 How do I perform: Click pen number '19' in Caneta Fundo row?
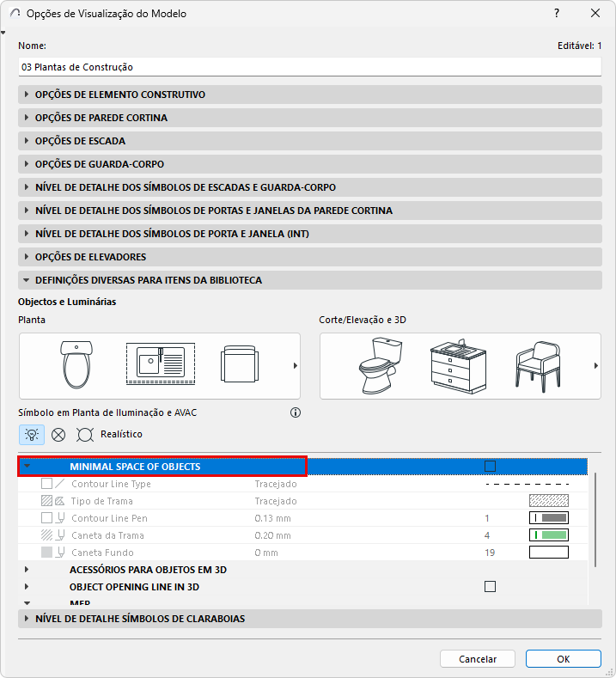coord(490,553)
